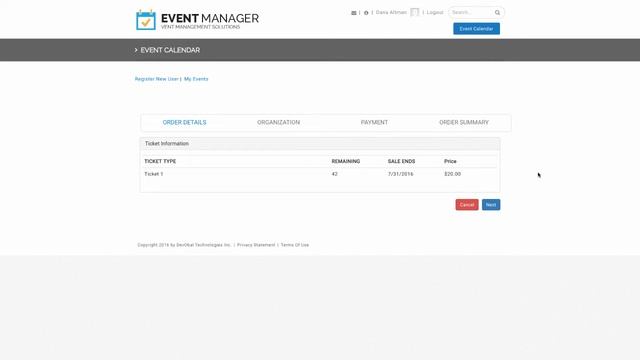Screen dimensions: 640x360
Task: Switch to the Payment tab
Action: click(374, 122)
